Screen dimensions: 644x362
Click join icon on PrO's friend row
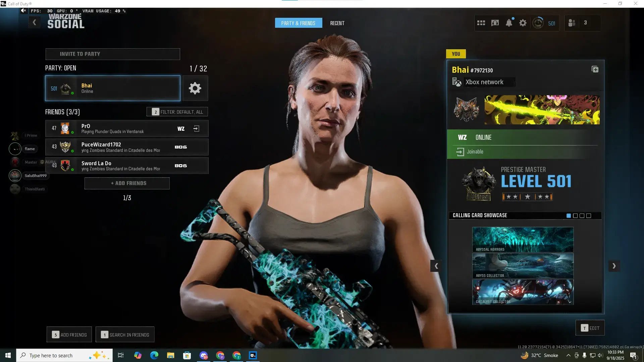(197, 129)
